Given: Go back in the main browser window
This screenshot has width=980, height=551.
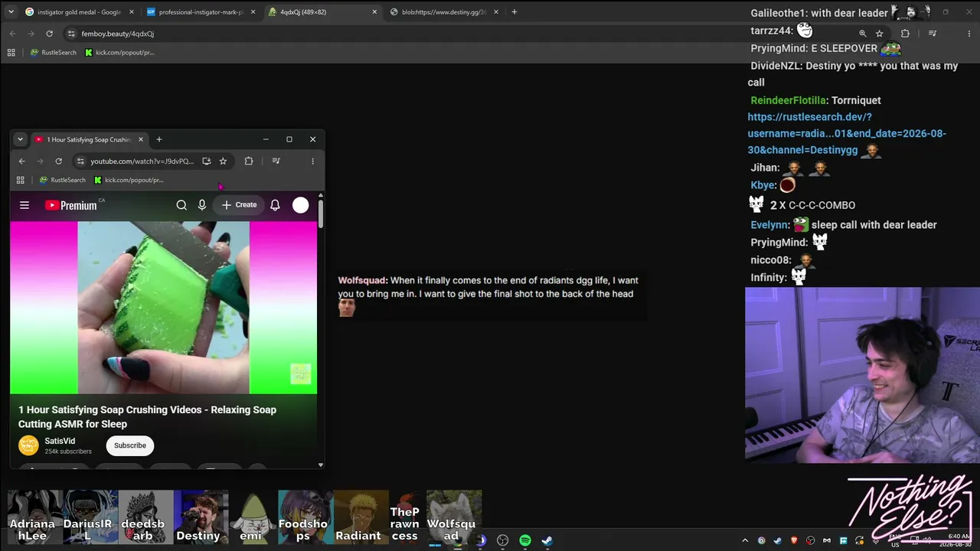Looking at the screenshot, I should (12, 34).
